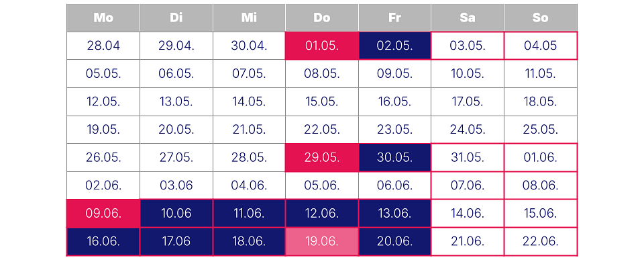This screenshot has height=260, width=644.
Task: Choose date 28.04 in Monday column
Action: (x=103, y=46)
